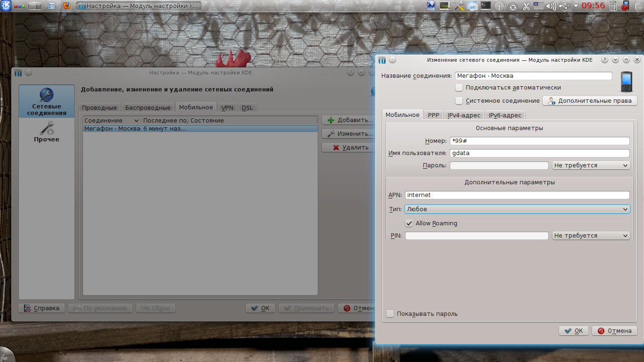Click Отмена in the connection edit dialog
Image resolution: width=644 pixels, height=362 pixels.
(x=615, y=331)
